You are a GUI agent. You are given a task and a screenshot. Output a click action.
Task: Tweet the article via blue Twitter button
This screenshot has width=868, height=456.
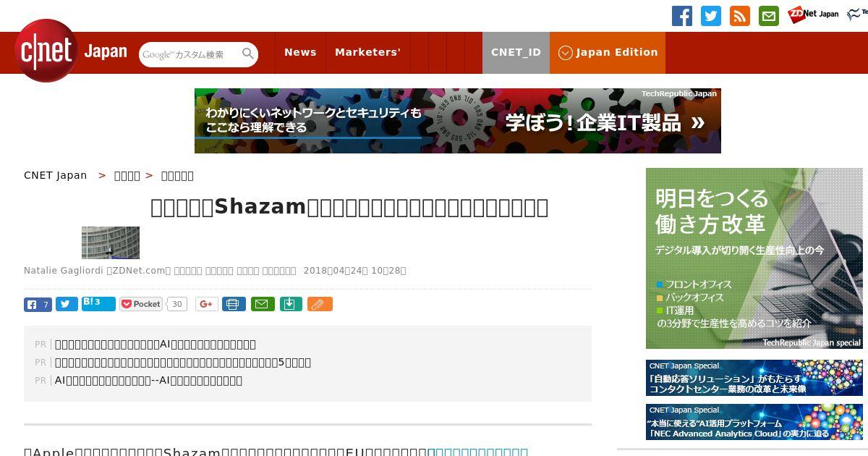67,304
